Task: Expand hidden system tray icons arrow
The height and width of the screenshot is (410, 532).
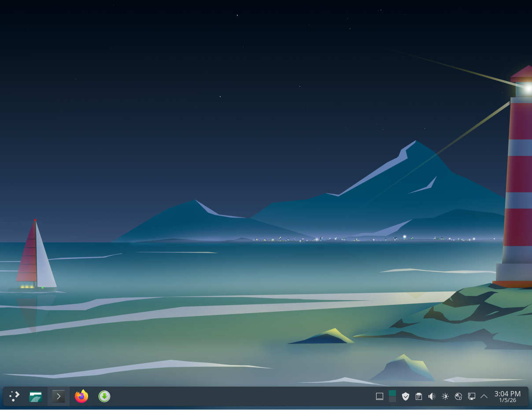Action: tap(484, 396)
